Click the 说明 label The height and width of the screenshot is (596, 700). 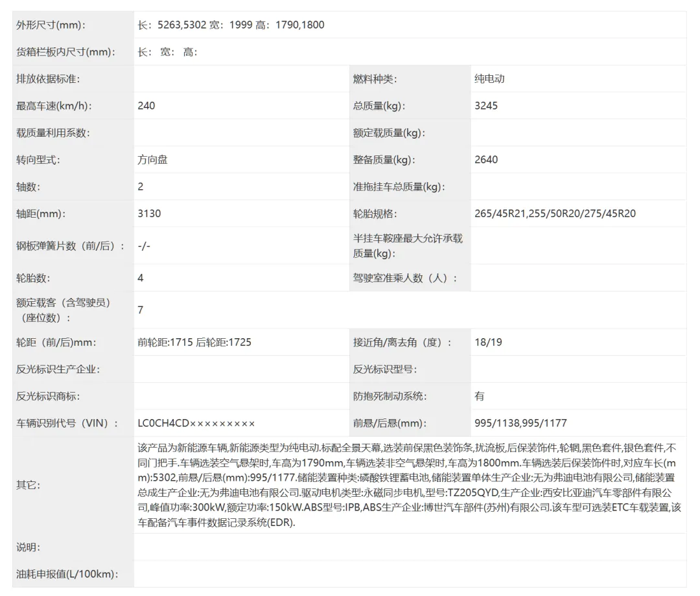pos(28,547)
